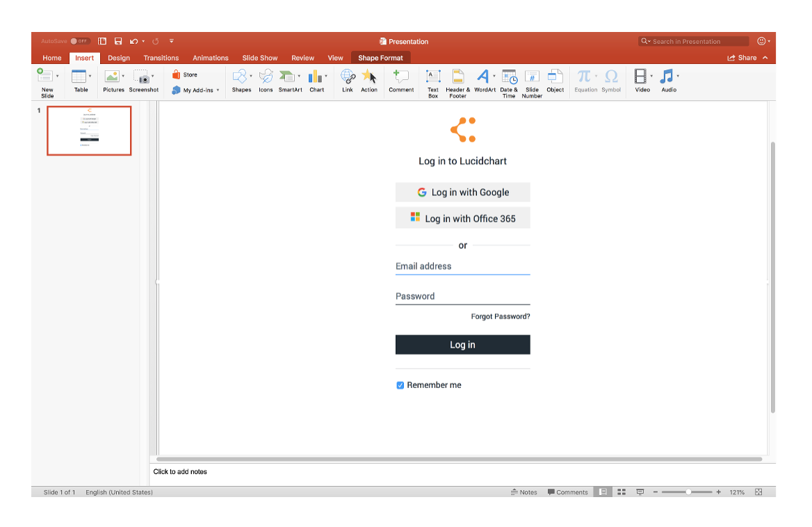The height and width of the screenshot is (527, 812).
Task: Expand the Audio dropdown arrow
Action: pyautogui.click(x=678, y=76)
